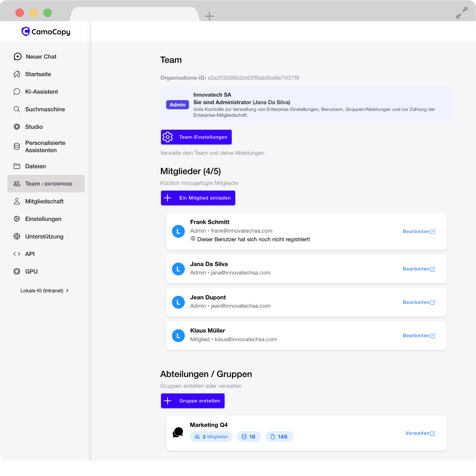Click Verwalten for Marketing Q4 group
The image size is (476, 476).
click(x=420, y=433)
